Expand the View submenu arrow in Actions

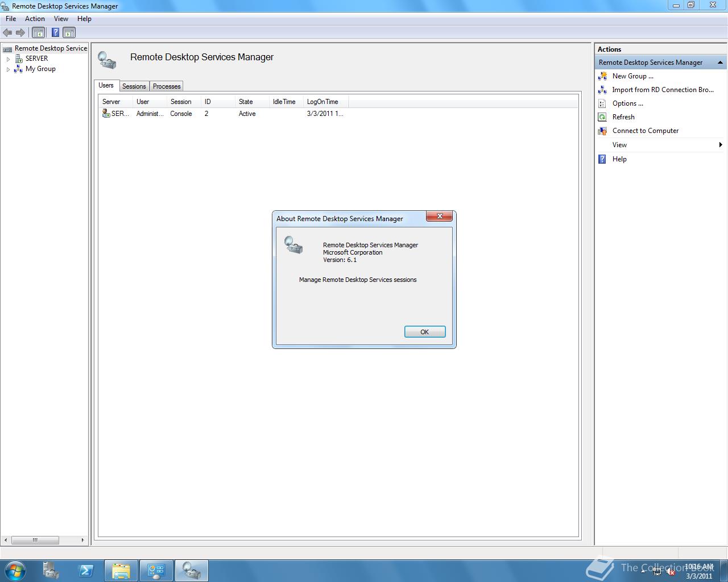[720, 145]
